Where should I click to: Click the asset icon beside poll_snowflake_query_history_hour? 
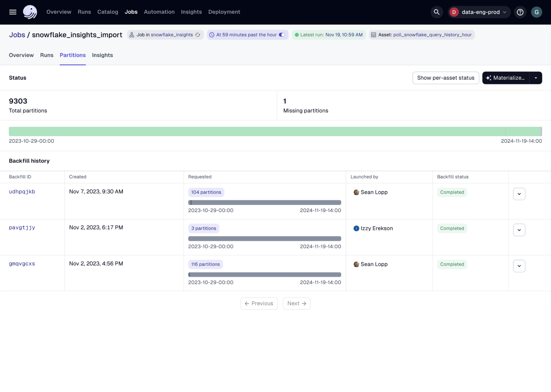click(373, 35)
